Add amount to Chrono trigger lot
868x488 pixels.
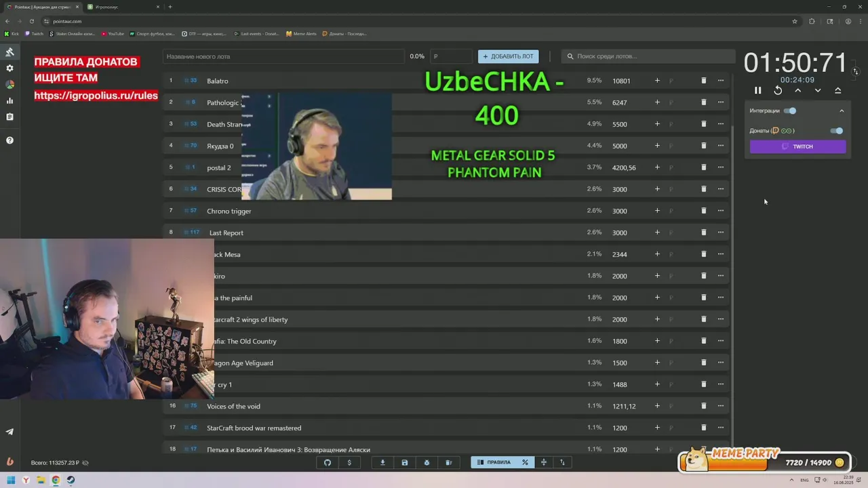pyautogui.click(x=657, y=211)
